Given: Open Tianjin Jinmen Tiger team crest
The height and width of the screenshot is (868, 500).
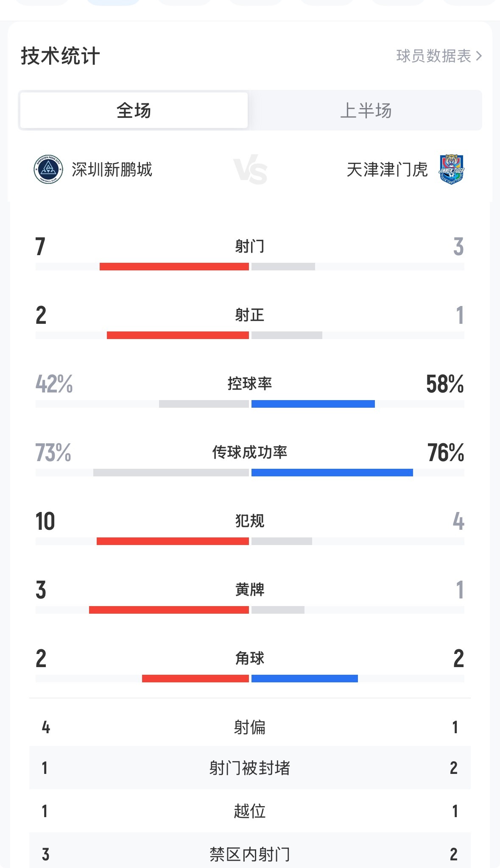Looking at the screenshot, I should (x=452, y=170).
